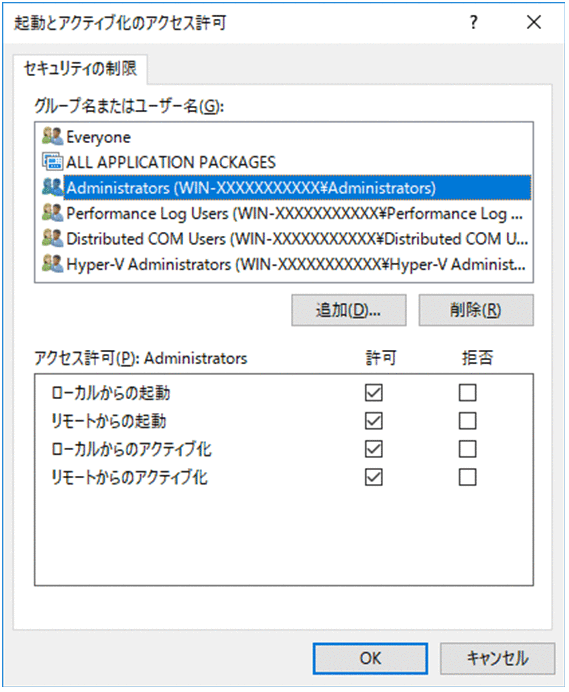
Task: Click the ローカルからの起動 permission label
Action: pyautogui.click(x=111, y=392)
